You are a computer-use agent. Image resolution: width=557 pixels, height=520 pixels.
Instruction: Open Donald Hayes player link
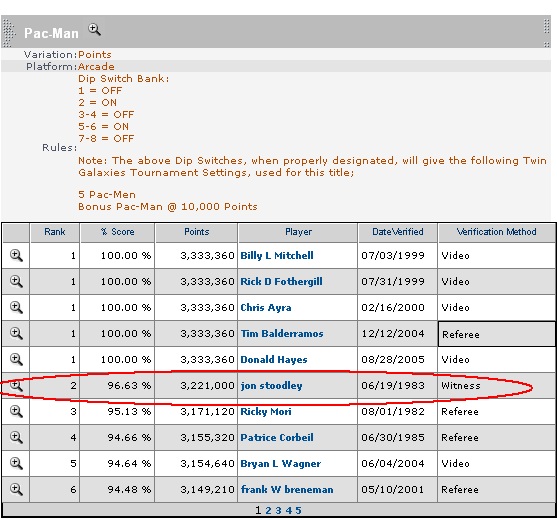coord(274,359)
